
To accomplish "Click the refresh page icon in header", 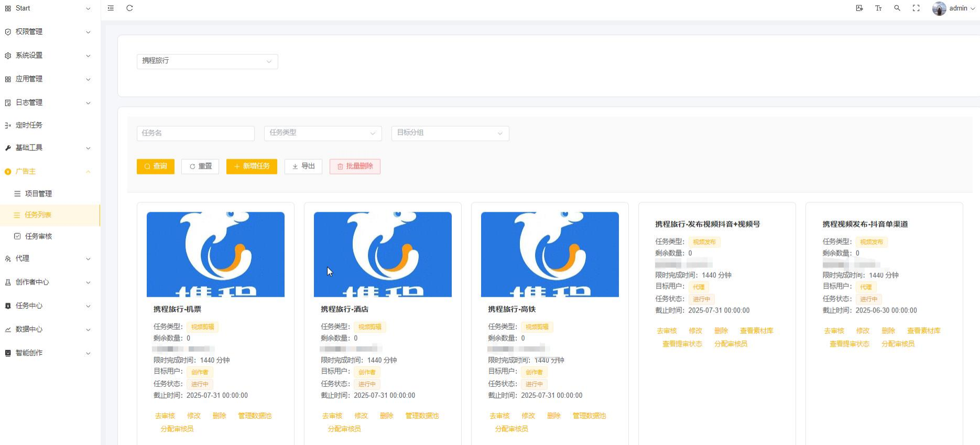I will click(x=129, y=8).
